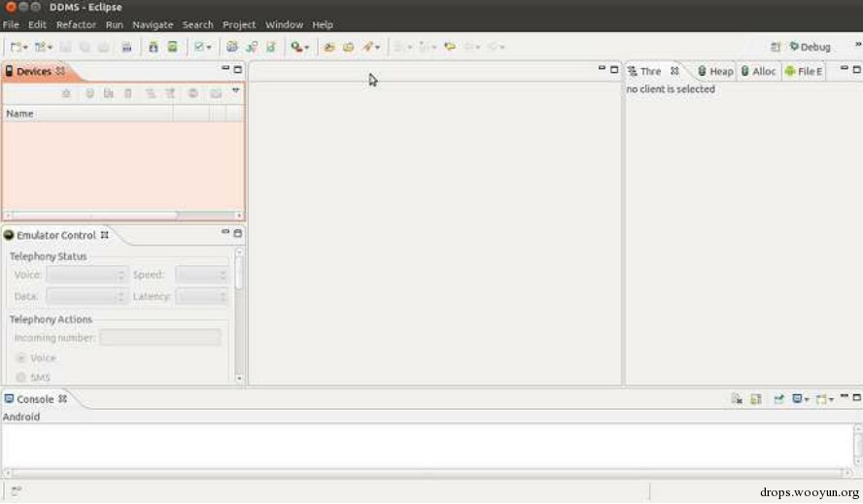This screenshot has width=863, height=504.
Task: Open the Devices view menu triangle
Action: [x=235, y=90]
